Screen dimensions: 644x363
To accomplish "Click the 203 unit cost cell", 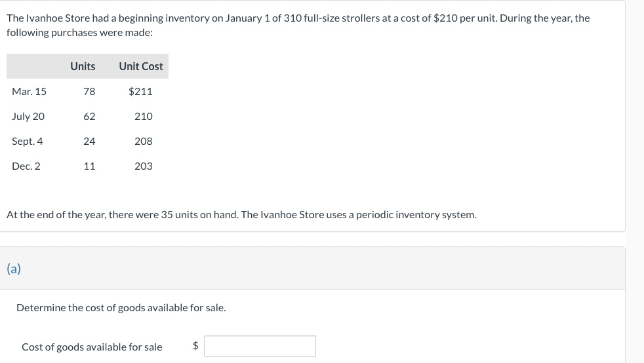I will (x=143, y=166).
